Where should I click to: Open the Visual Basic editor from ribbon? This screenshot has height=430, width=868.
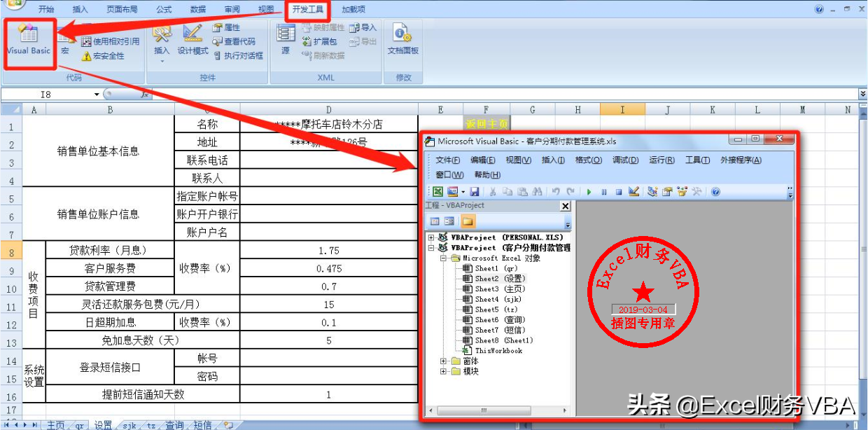(29, 41)
